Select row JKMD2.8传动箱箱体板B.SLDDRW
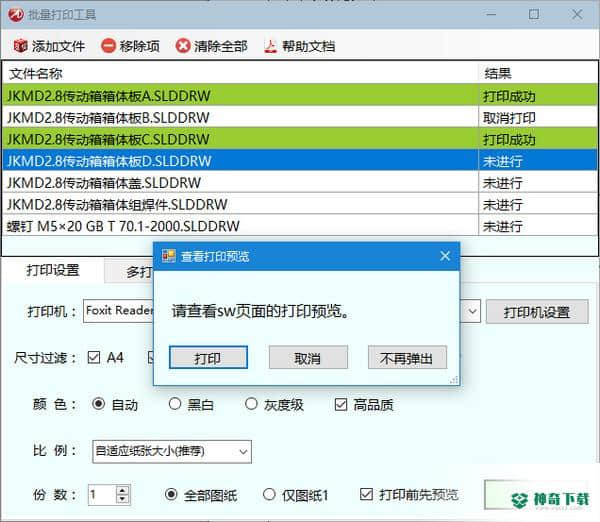 pos(300,117)
